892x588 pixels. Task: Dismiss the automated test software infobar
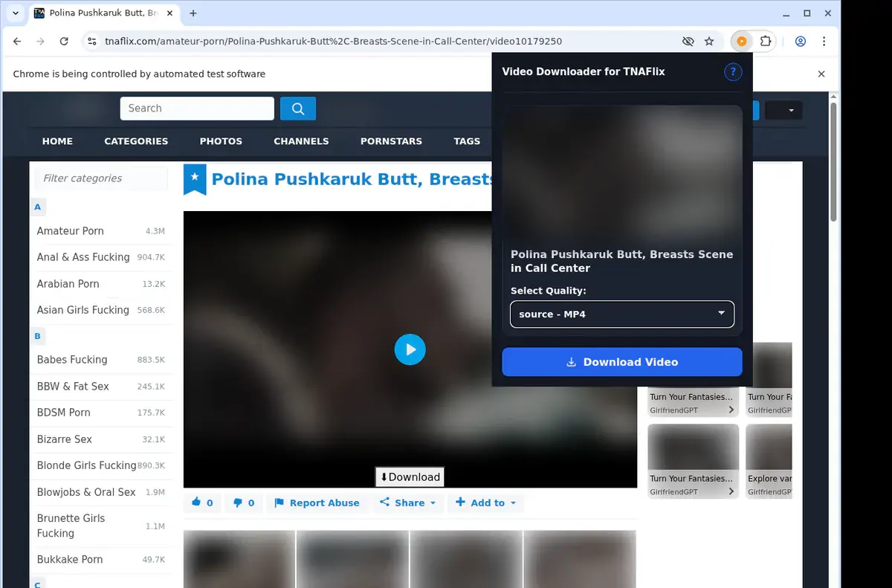click(x=821, y=74)
